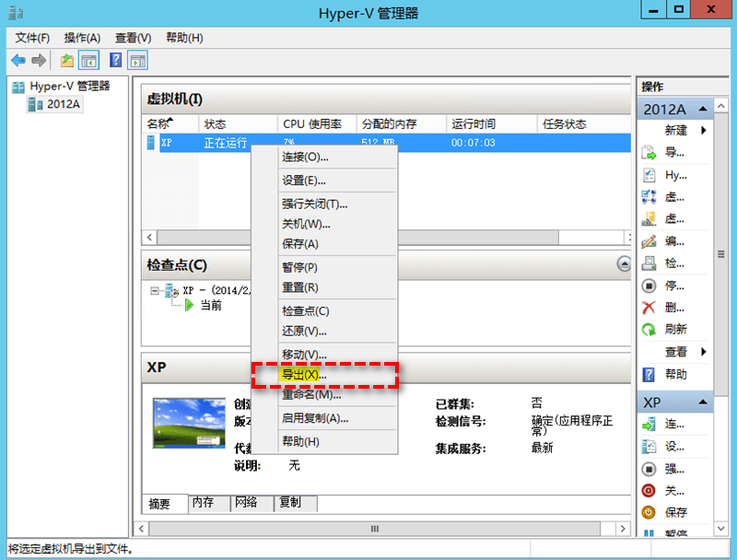Collapse the 检查点 section with round chevron

tap(624, 264)
